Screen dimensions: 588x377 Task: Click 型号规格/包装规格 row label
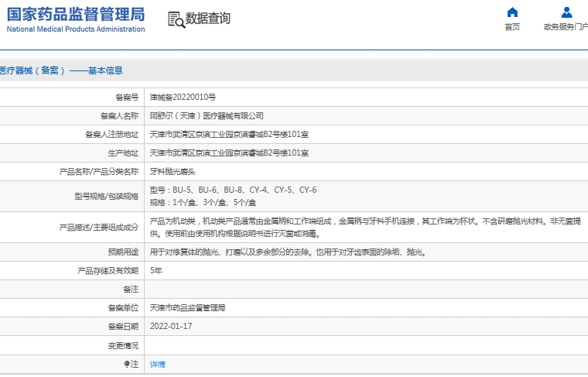point(107,196)
